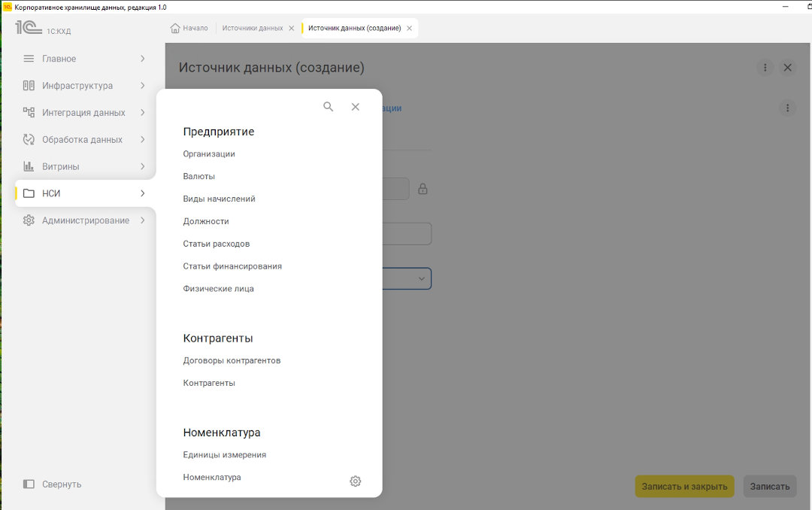This screenshot has width=812, height=510.
Task: Open the Контрагенты catalog item
Action: [209, 383]
